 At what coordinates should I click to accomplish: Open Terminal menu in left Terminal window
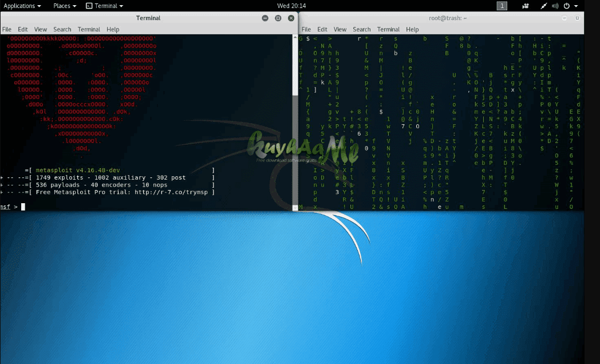pos(89,29)
